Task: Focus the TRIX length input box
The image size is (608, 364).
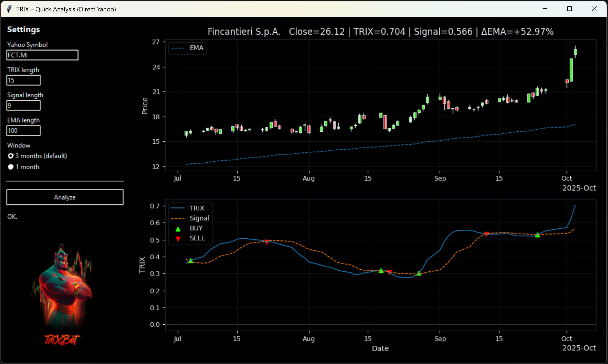Action: coord(23,80)
